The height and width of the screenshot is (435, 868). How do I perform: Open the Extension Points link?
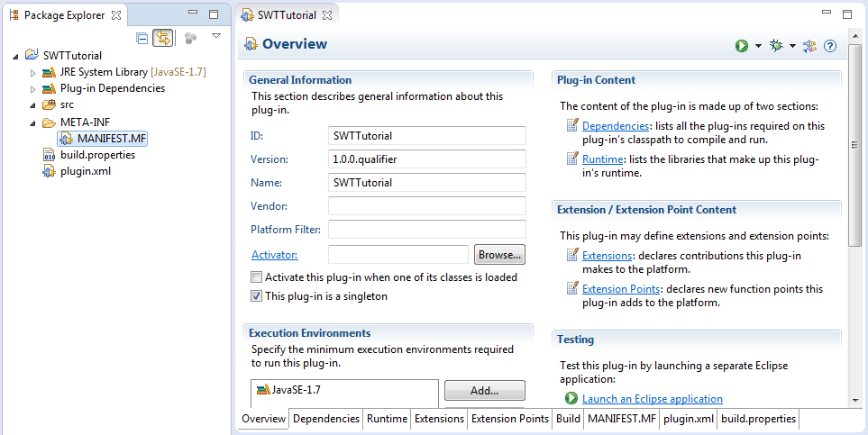[621, 289]
